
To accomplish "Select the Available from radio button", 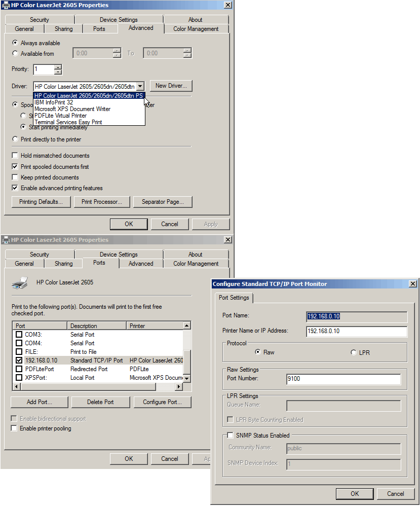I will point(15,53).
